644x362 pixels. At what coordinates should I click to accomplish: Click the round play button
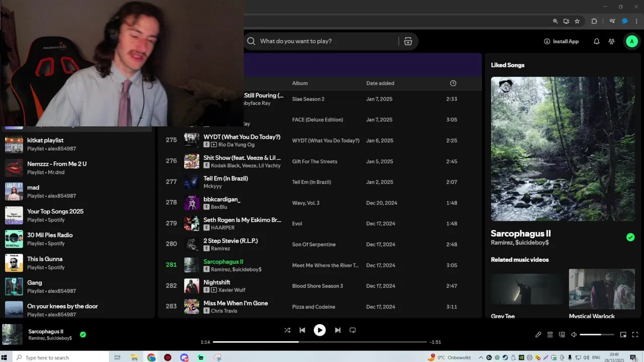(x=319, y=330)
